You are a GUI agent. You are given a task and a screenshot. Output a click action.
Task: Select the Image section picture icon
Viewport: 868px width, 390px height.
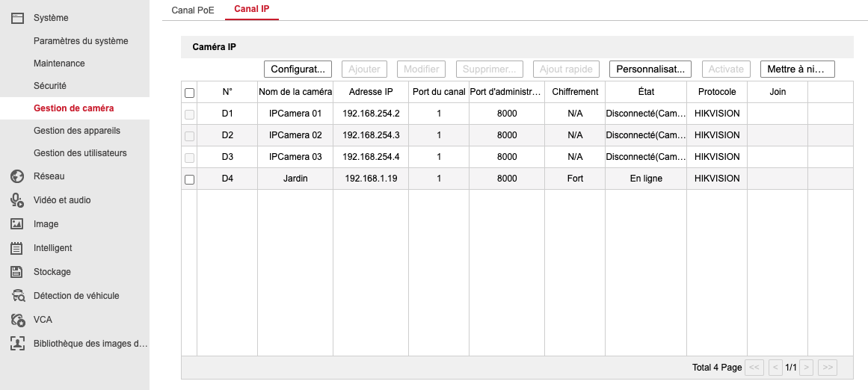click(18, 224)
